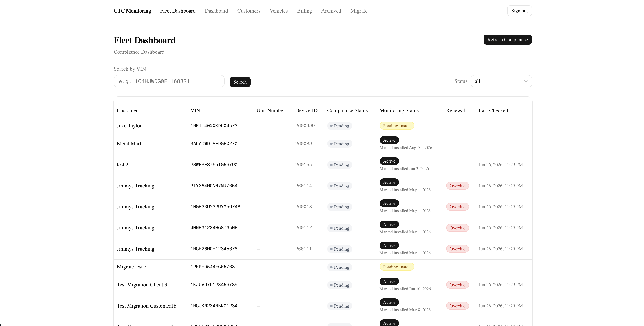
Task: Open the Status filter dropdown
Action: 501,81
